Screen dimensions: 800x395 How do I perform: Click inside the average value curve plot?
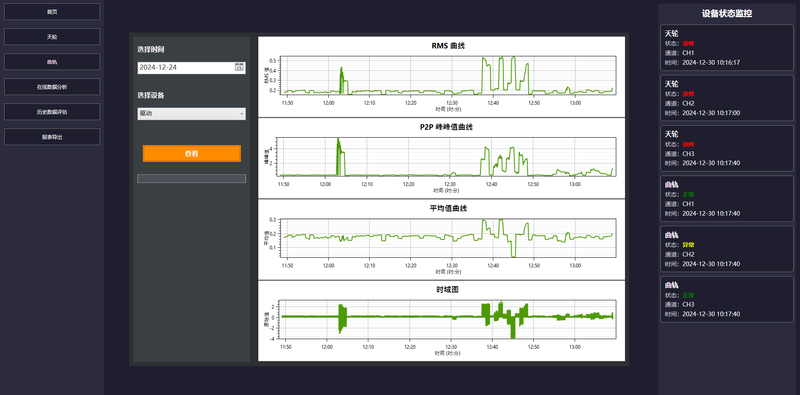click(x=449, y=238)
